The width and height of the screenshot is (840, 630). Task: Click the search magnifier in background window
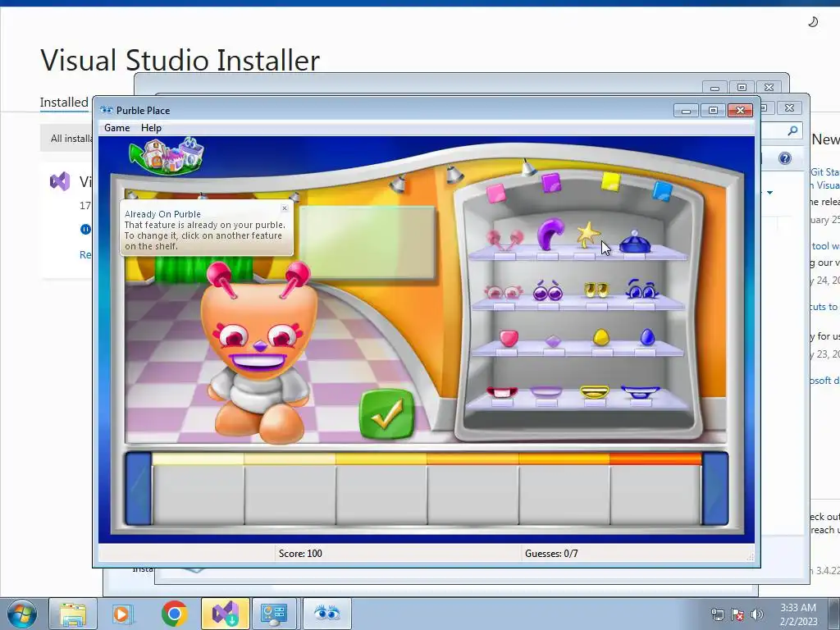point(792,130)
